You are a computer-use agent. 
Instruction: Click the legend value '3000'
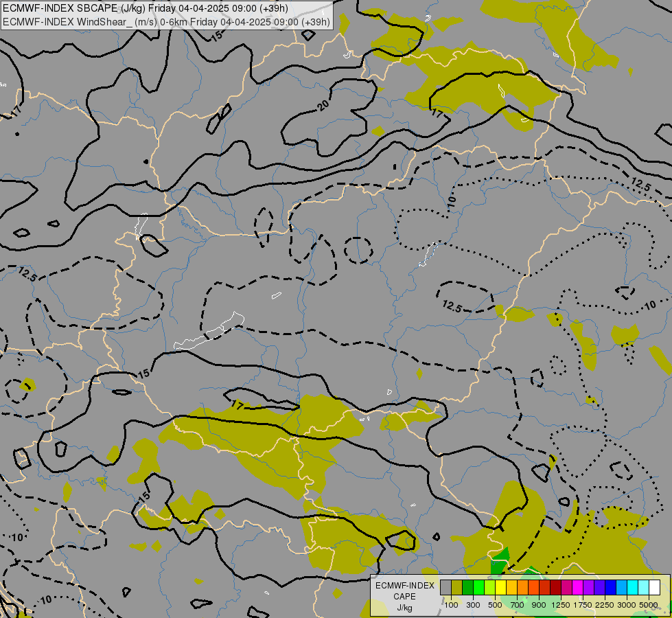point(627,605)
